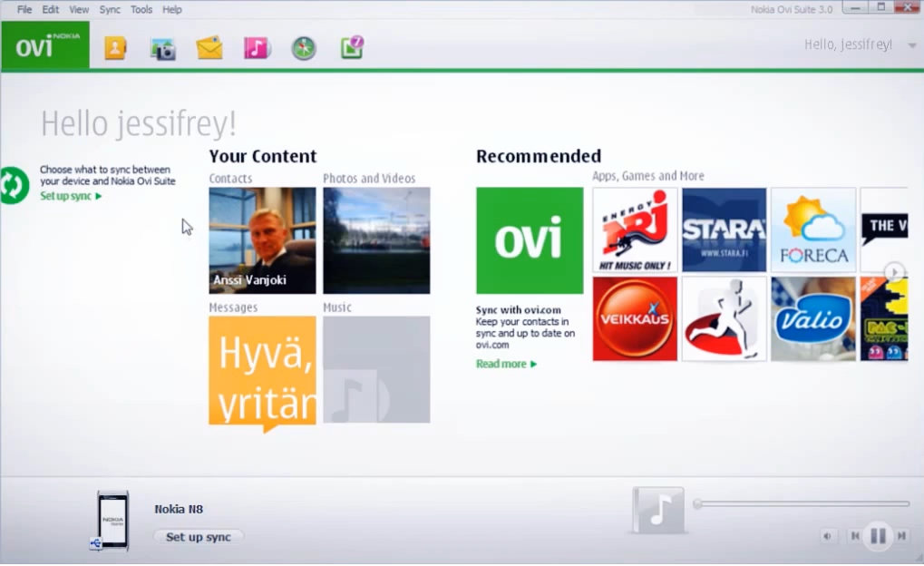Skip to the next track
Image resolution: width=924 pixels, height=566 pixels.
click(x=902, y=536)
